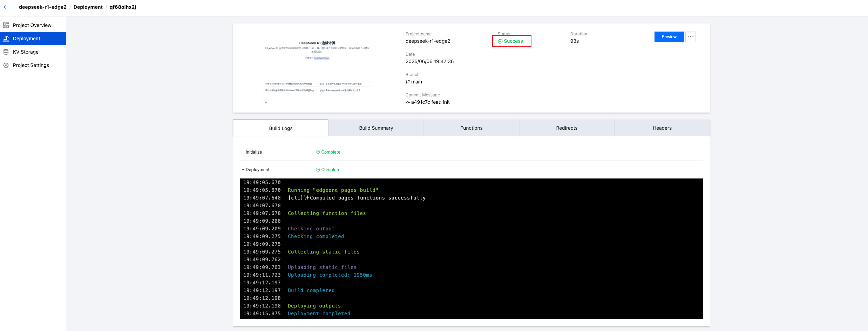Click the Project Settings gear icon
Image resolution: width=868 pixels, height=331 pixels.
6,65
